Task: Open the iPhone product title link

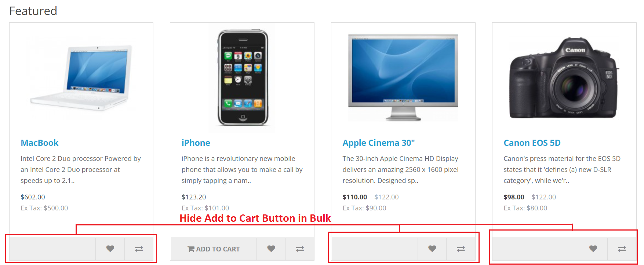Action: tap(196, 143)
